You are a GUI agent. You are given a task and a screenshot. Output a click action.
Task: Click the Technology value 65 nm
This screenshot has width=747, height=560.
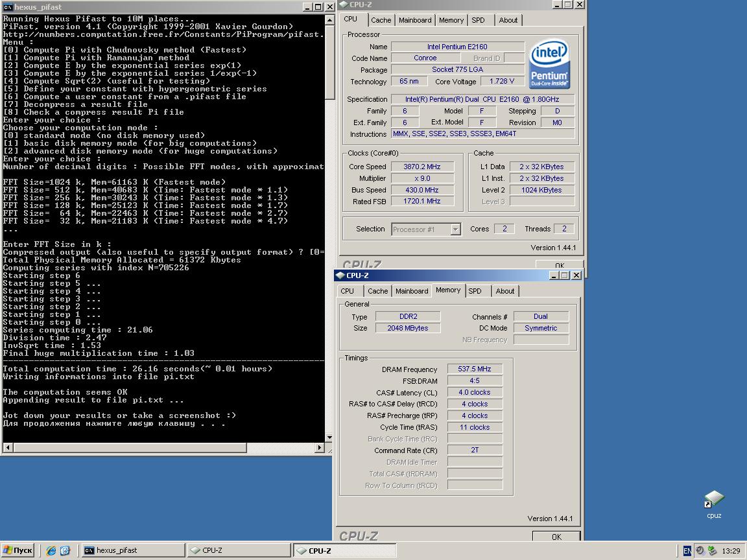coord(409,82)
